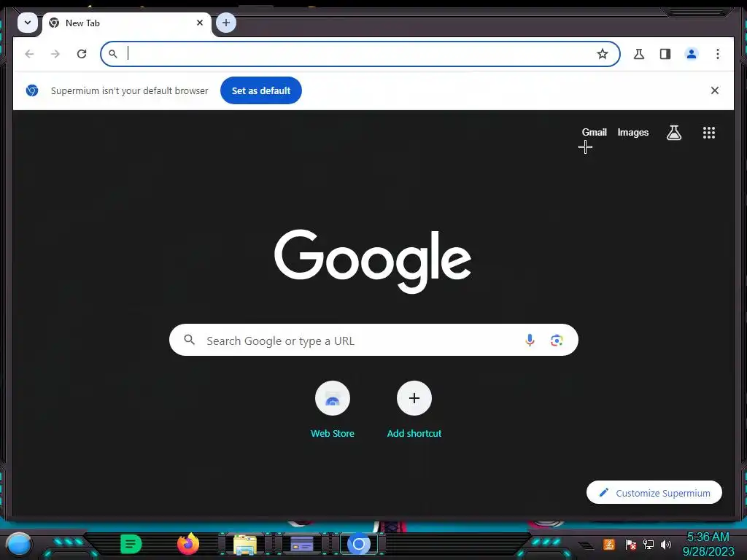Image resolution: width=747 pixels, height=560 pixels.
Task: Click the Java tray icon
Action: tap(609, 544)
